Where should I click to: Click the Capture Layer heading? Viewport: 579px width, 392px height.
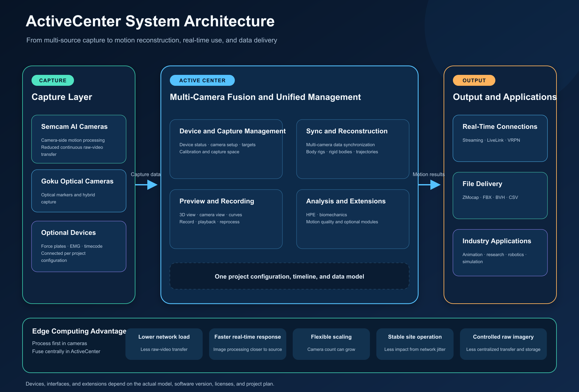coord(62,97)
